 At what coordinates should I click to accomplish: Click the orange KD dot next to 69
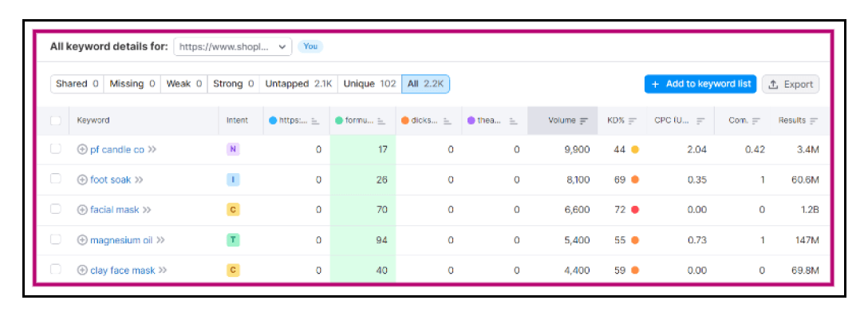click(x=635, y=180)
